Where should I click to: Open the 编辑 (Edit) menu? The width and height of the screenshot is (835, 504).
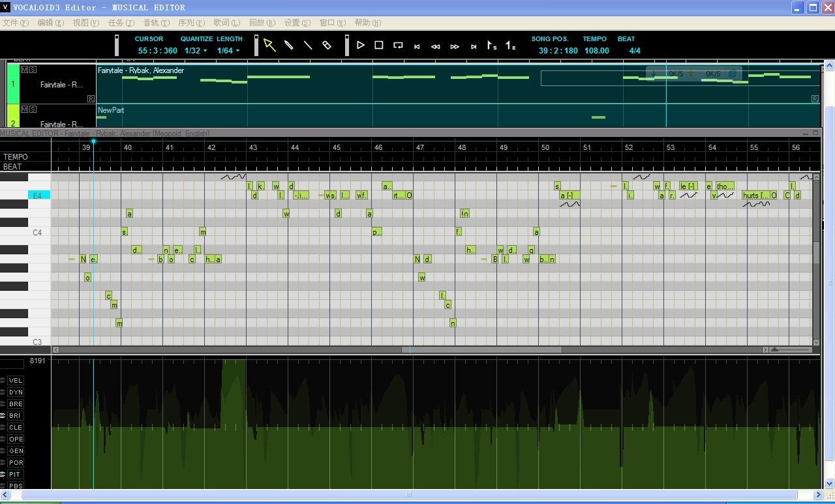(x=51, y=22)
